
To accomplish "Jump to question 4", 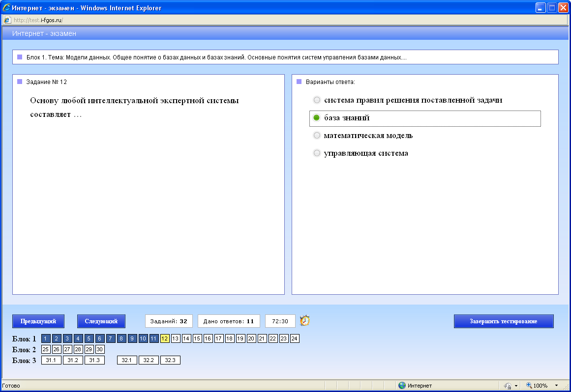I will [78, 338].
